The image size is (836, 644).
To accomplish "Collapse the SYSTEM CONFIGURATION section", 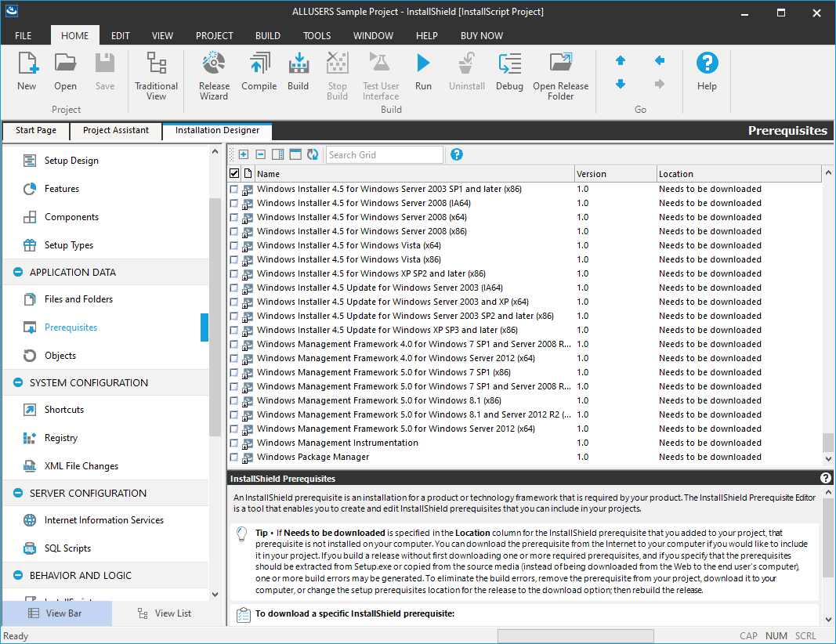I will (x=17, y=382).
